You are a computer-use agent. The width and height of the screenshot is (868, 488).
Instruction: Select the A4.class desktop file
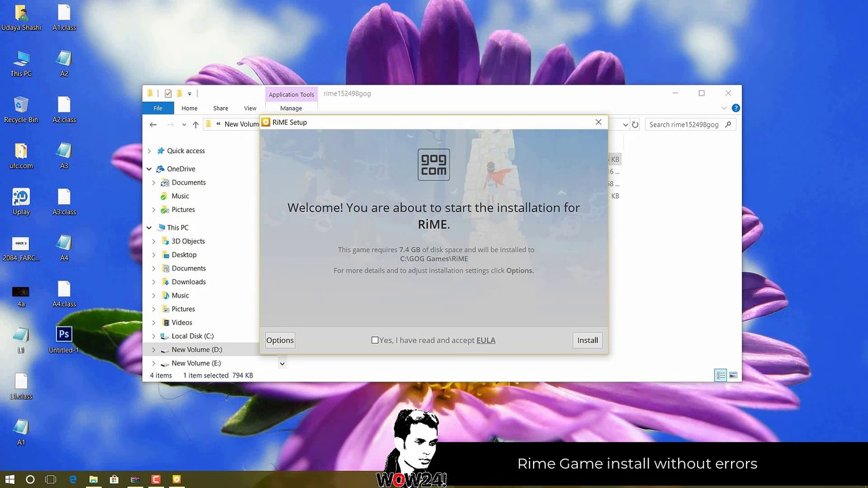click(64, 294)
